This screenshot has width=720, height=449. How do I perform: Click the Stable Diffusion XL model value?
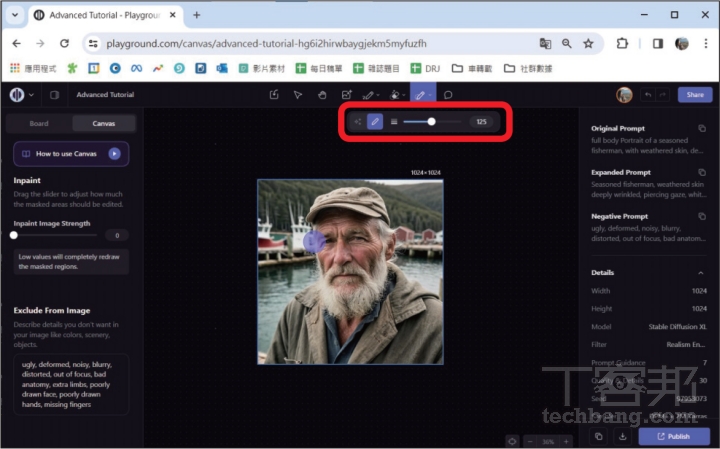(677, 327)
